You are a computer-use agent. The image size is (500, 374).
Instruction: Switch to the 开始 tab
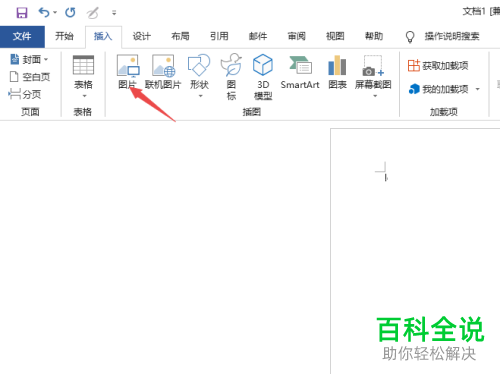click(x=64, y=36)
